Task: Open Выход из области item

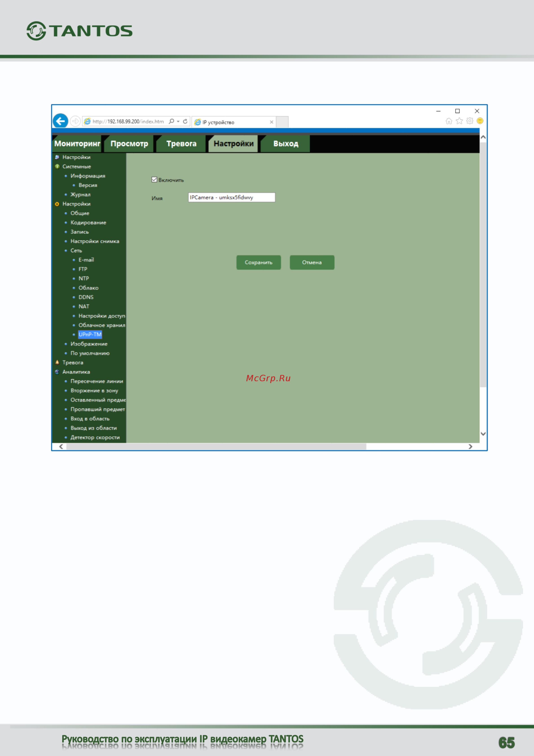Action: pyautogui.click(x=93, y=428)
